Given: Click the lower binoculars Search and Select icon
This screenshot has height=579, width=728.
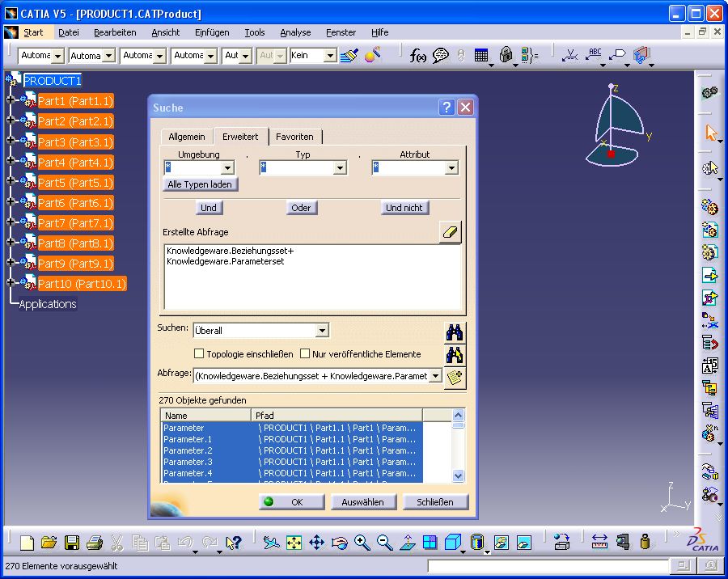Looking at the screenshot, I should (x=455, y=355).
